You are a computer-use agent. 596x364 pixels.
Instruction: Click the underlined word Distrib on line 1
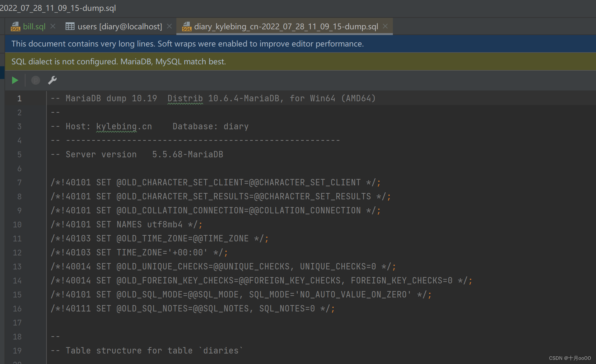point(185,98)
